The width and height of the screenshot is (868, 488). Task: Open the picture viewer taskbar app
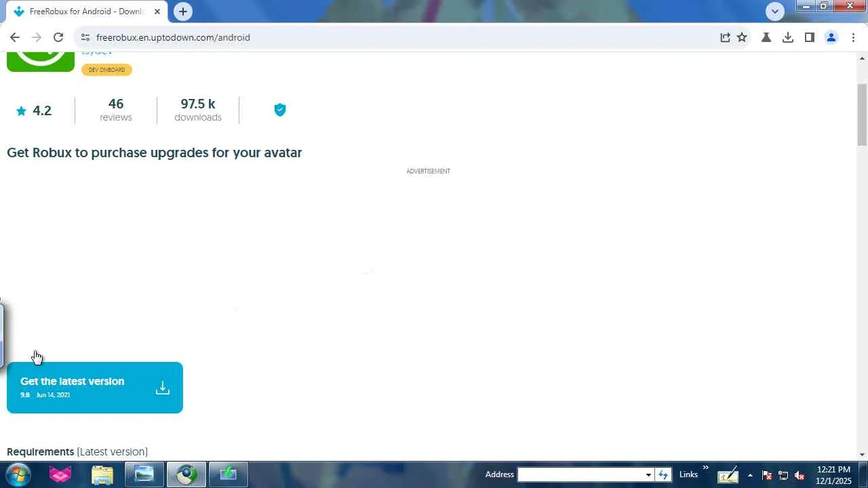pos(144,474)
